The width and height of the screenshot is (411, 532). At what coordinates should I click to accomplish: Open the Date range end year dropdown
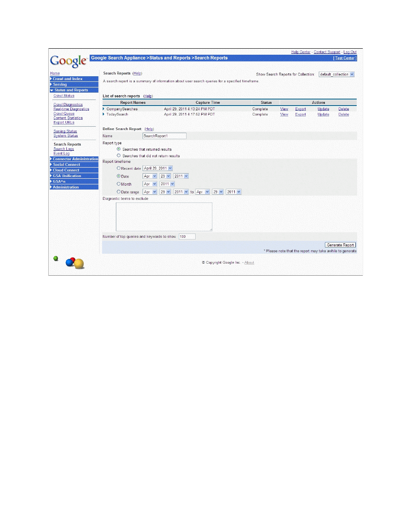click(234, 192)
